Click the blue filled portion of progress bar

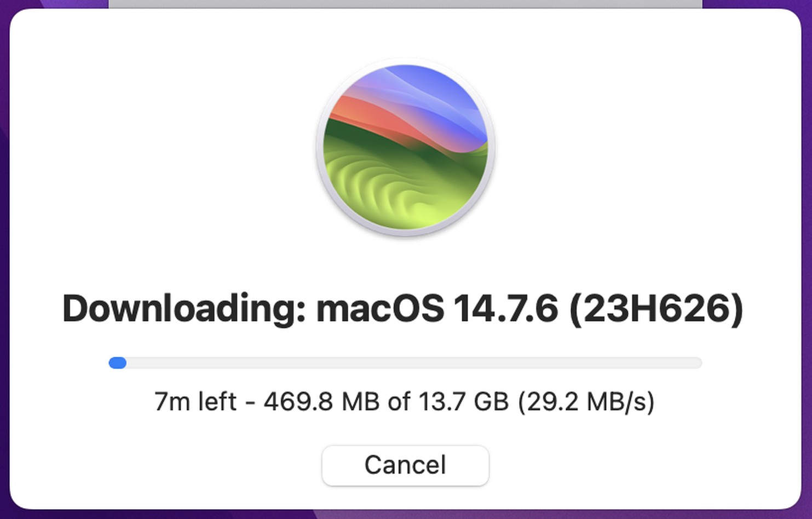click(x=118, y=363)
